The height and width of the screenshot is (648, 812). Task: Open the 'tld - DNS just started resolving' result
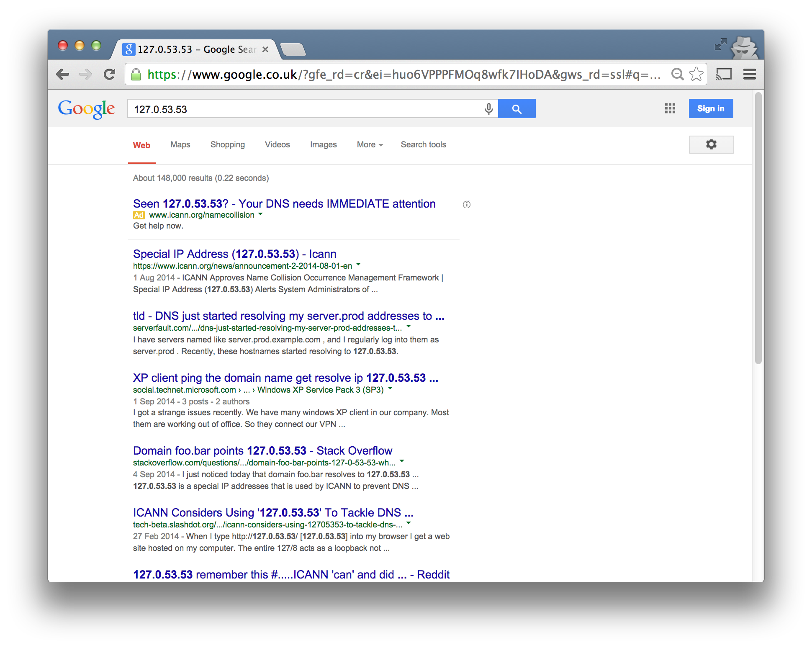tap(289, 316)
